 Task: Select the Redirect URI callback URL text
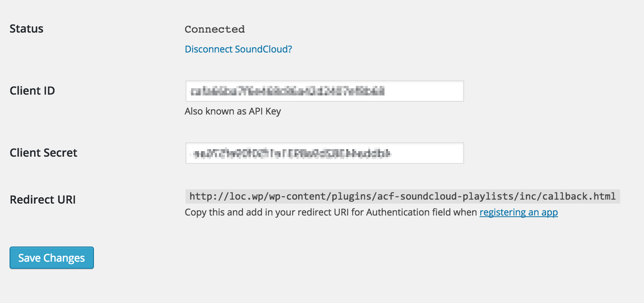402,196
